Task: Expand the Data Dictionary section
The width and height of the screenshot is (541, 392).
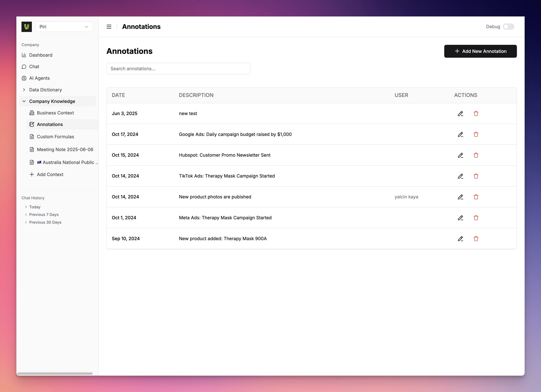Action: click(x=45, y=90)
